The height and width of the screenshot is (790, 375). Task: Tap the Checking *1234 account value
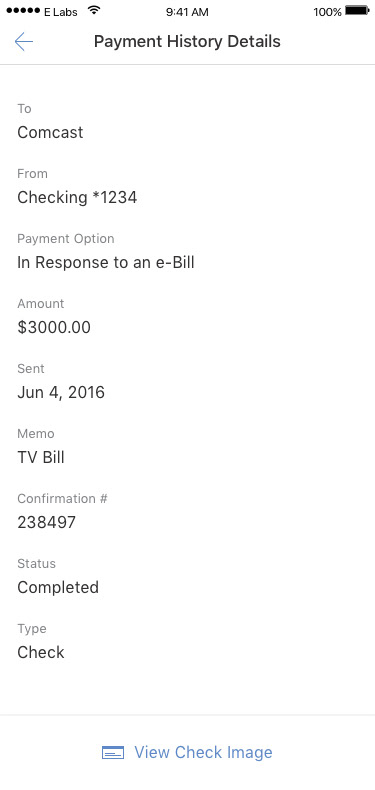(x=77, y=198)
